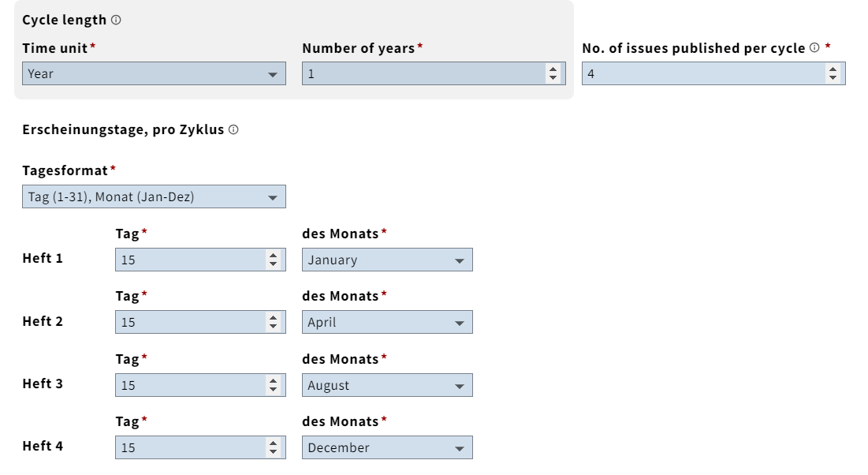Decrease number of issues published per cycle
The width and height of the screenshot is (868, 475).
[833, 78]
